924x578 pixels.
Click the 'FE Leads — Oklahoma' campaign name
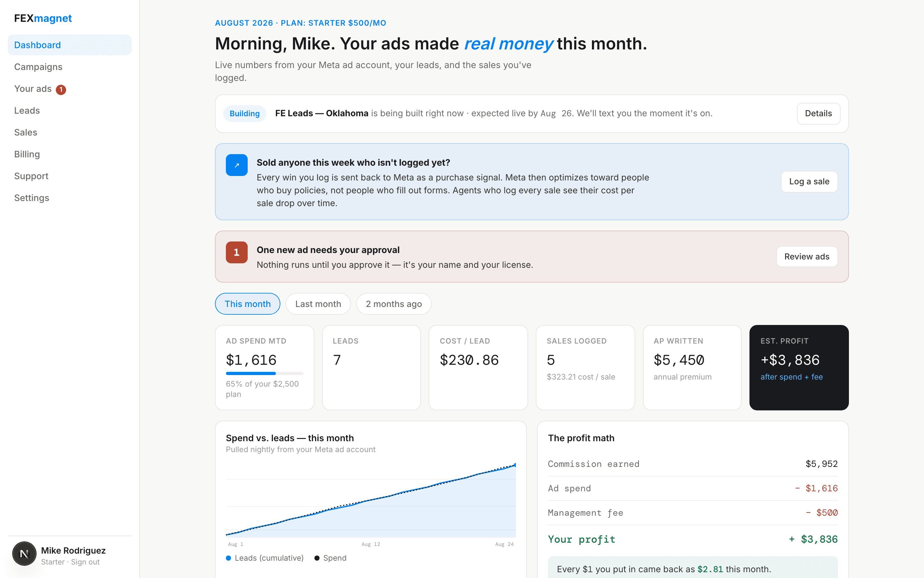coord(321,114)
